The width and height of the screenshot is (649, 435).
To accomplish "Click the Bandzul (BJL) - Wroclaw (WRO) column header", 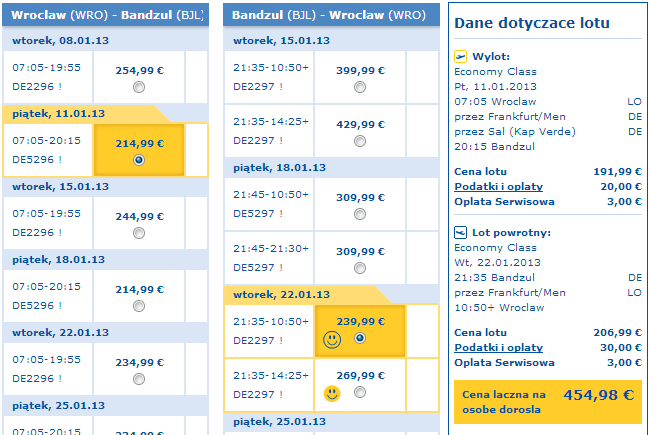I will coord(331,17).
